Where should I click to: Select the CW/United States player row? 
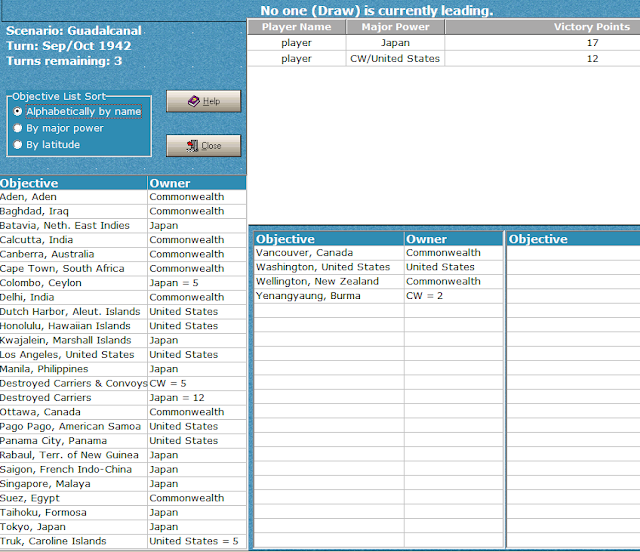coord(444,59)
